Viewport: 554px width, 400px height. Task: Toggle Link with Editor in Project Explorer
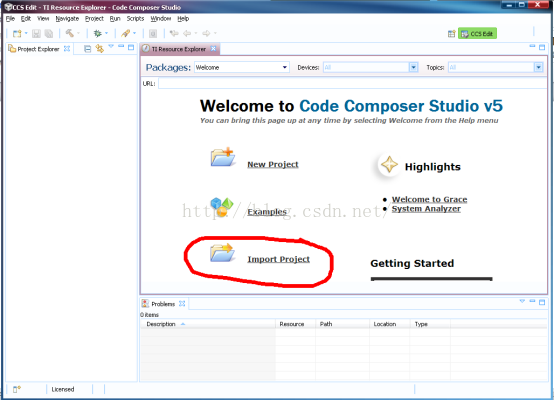[100, 48]
